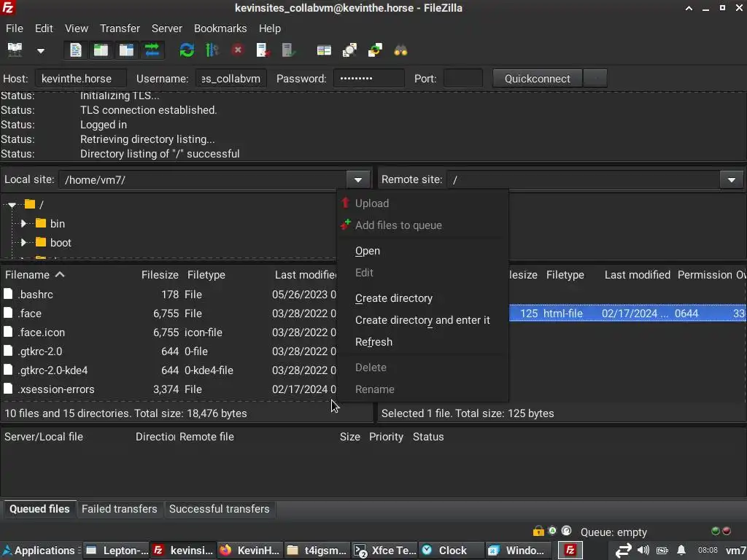Select the .gtkrc-2.0 file row
The image size is (747, 560).
[169, 351]
